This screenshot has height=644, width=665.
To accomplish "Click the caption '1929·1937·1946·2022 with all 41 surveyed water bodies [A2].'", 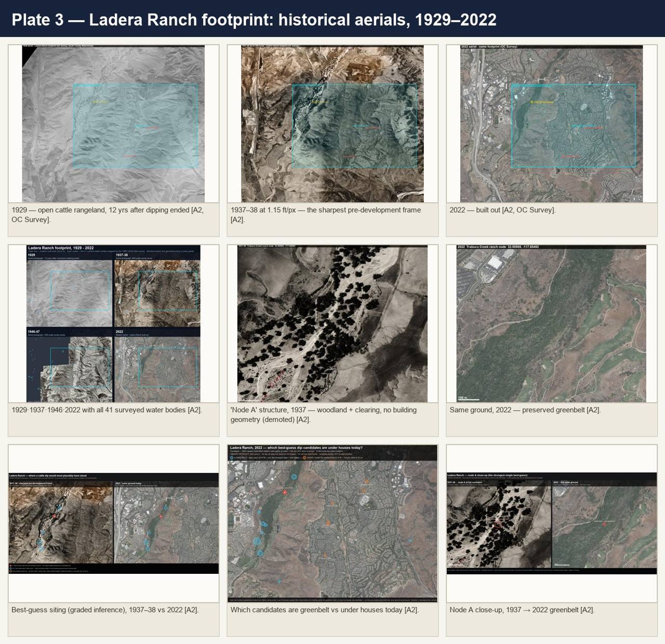I will point(107,410).
